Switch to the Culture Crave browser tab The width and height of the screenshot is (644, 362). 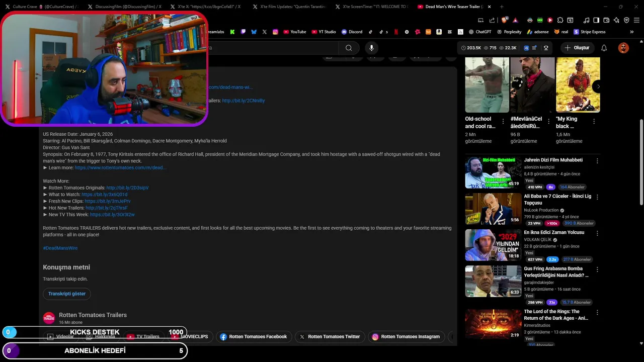[42, 7]
